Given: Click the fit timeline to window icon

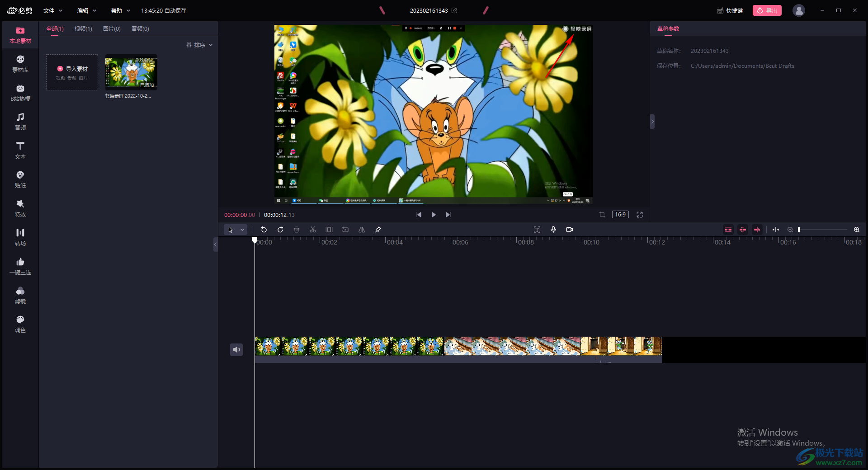Looking at the screenshot, I should pyautogui.click(x=776, y=230).
